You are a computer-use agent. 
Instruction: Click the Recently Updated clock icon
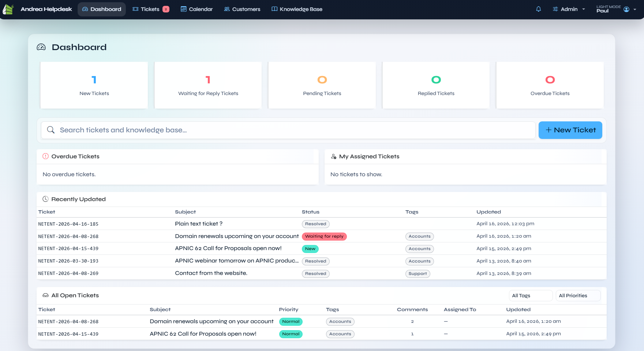click(x=45, y=199)
